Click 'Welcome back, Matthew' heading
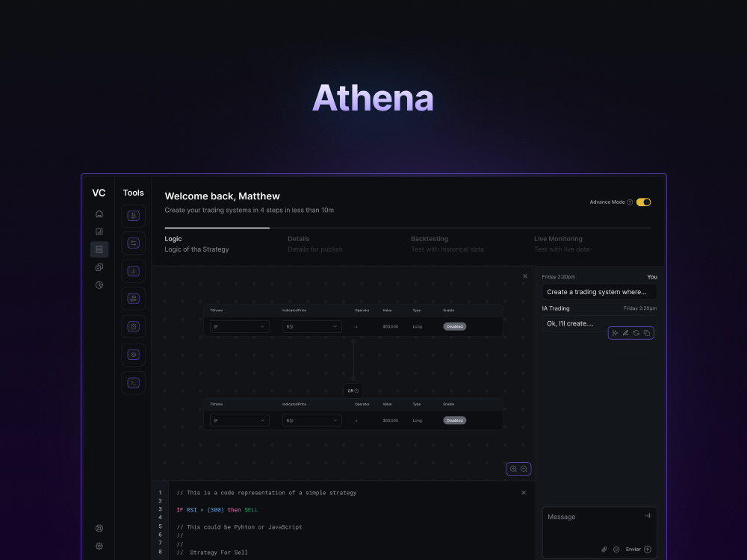 pos(222,196)
